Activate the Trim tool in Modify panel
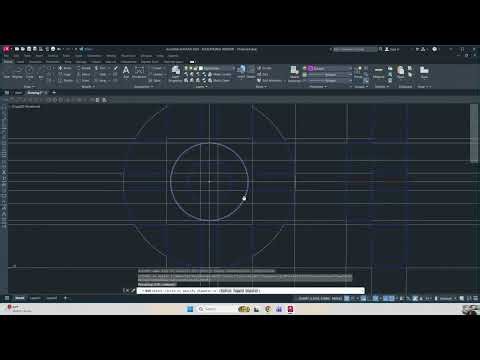The width and height of the screenshot is (480, 360). coord(101,68)
